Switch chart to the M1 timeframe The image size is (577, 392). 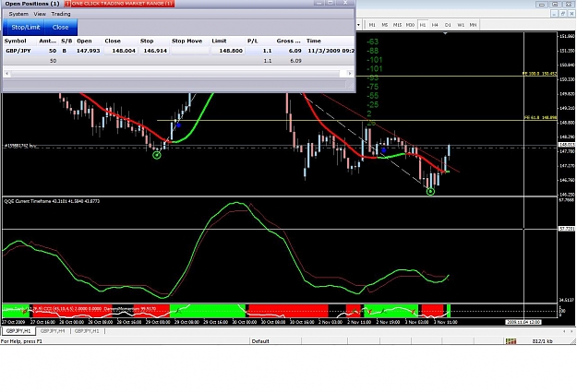372,25
